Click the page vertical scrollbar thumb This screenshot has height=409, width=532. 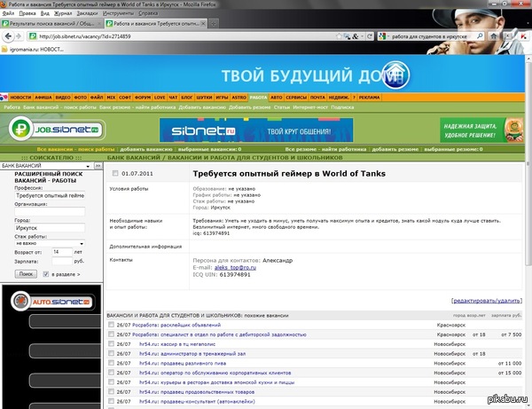pyautogui.click(x=528, y=164)
